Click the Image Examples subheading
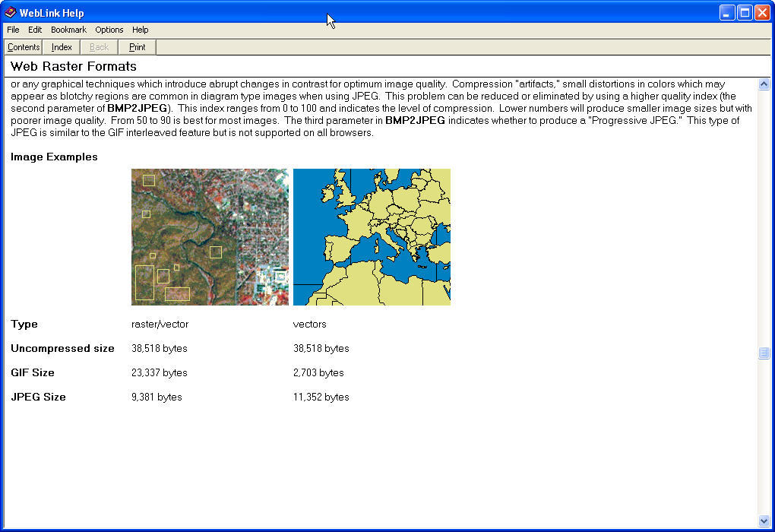Image resolution: width=775 pixels, height=532 pixels. coord(54,157)
